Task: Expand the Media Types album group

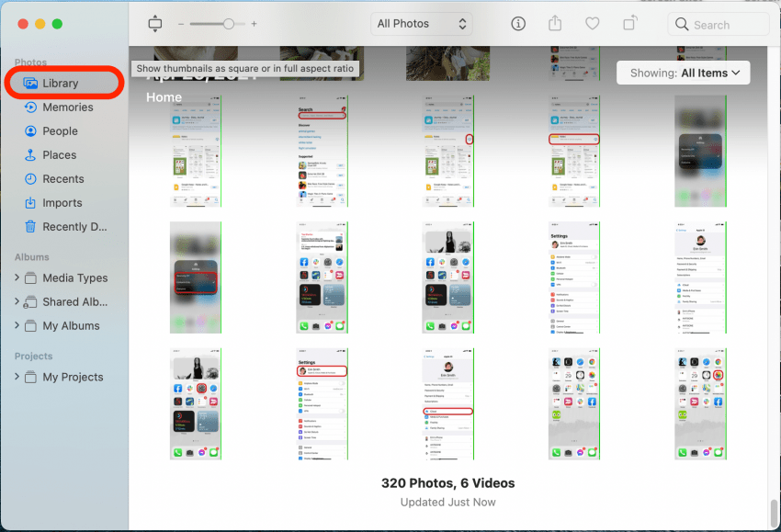Action: 17,277
